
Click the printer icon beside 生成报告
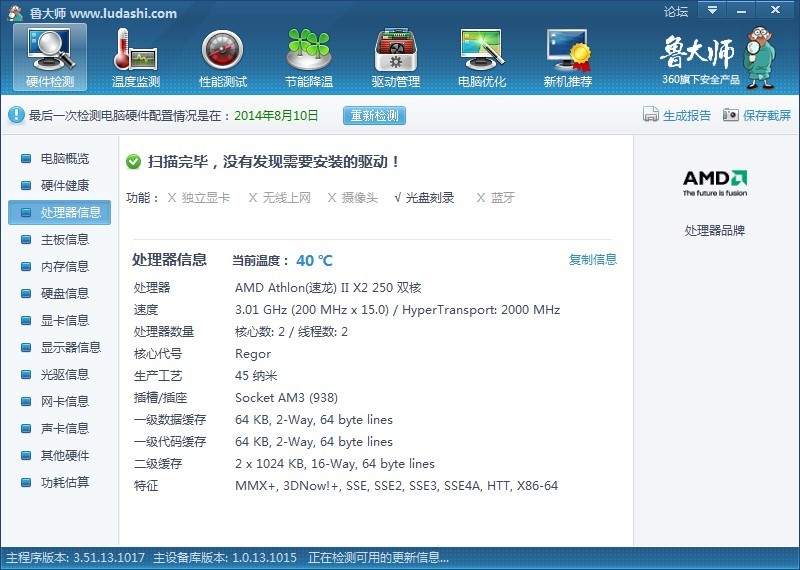tap(651, 115)
